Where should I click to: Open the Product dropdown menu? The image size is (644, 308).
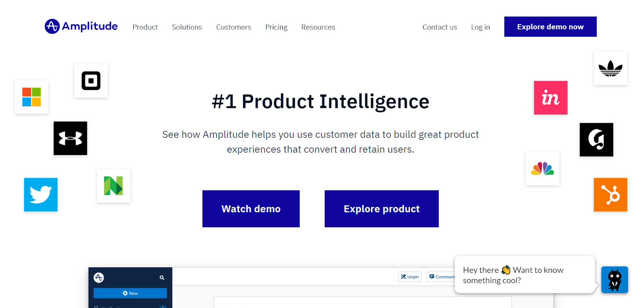tap(145, 27)
